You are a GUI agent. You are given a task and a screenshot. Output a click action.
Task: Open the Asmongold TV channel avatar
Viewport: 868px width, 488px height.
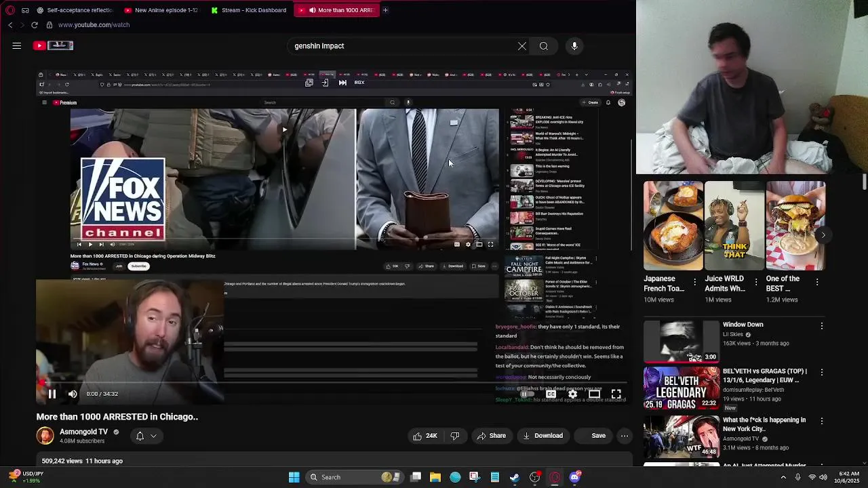point(45,436)
